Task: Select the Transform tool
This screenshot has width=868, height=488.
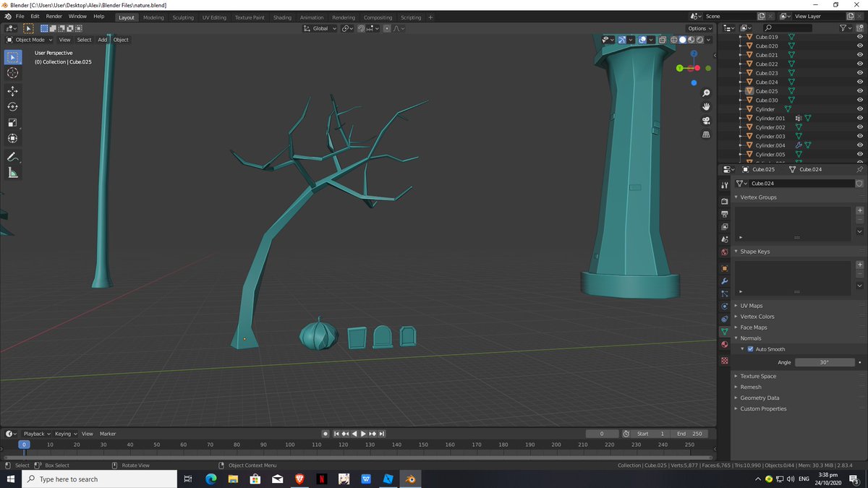Action: point(12,139)
